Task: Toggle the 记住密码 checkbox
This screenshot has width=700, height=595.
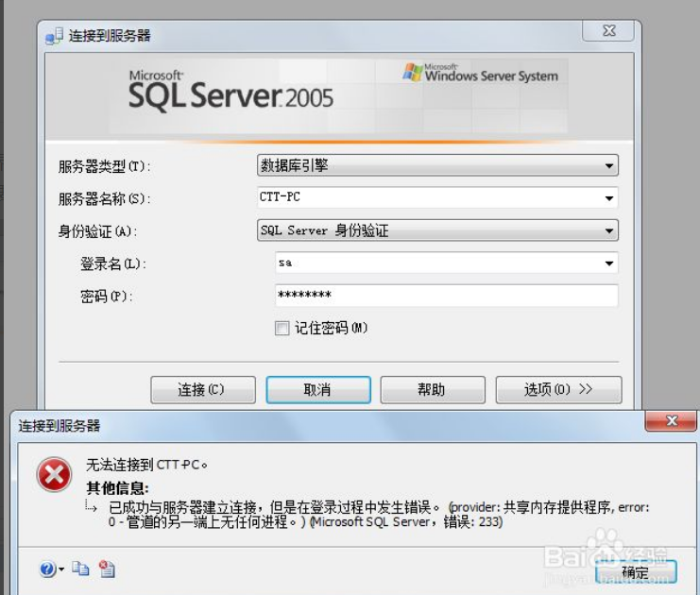Action: (282, 328)
